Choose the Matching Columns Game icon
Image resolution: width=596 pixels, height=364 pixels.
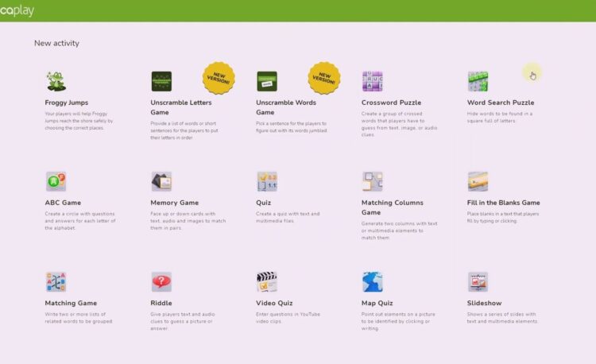tap(372, 181)
